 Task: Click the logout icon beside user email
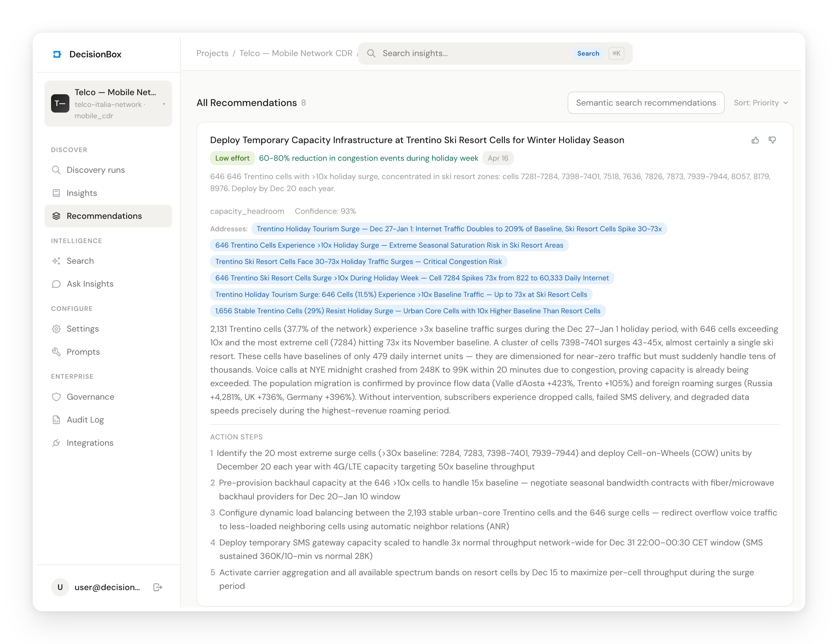157,587
